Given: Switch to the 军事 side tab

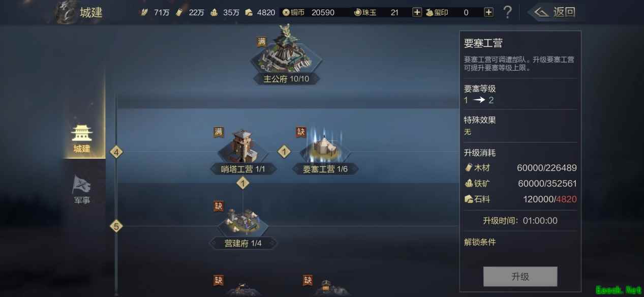Looking at the screenshot, I should (x=81, y=190).
